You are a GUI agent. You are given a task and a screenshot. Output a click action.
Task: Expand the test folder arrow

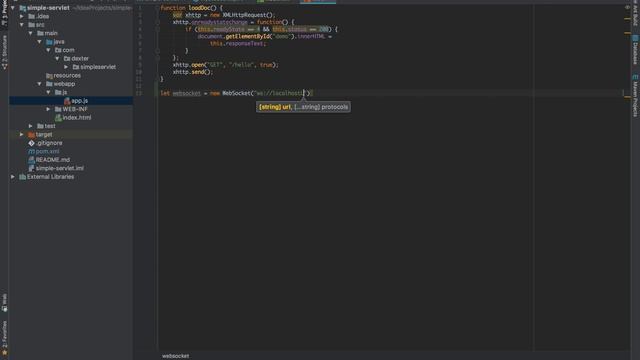[x=31, y=126]
